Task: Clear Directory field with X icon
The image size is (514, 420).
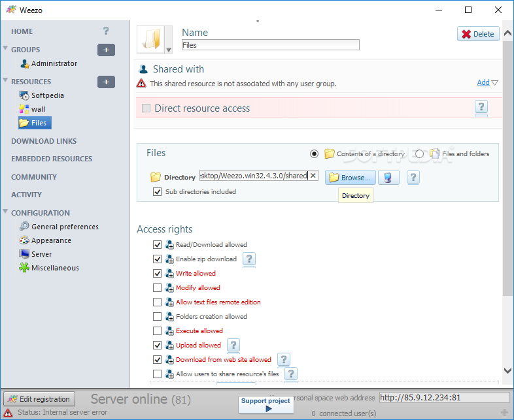Action: [313, 176]
